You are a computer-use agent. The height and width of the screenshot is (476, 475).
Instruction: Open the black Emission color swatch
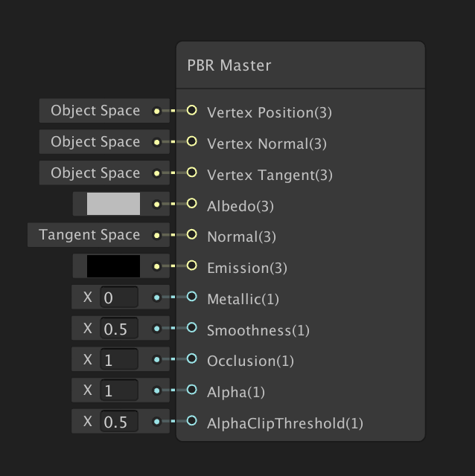(x=113, y=266)
